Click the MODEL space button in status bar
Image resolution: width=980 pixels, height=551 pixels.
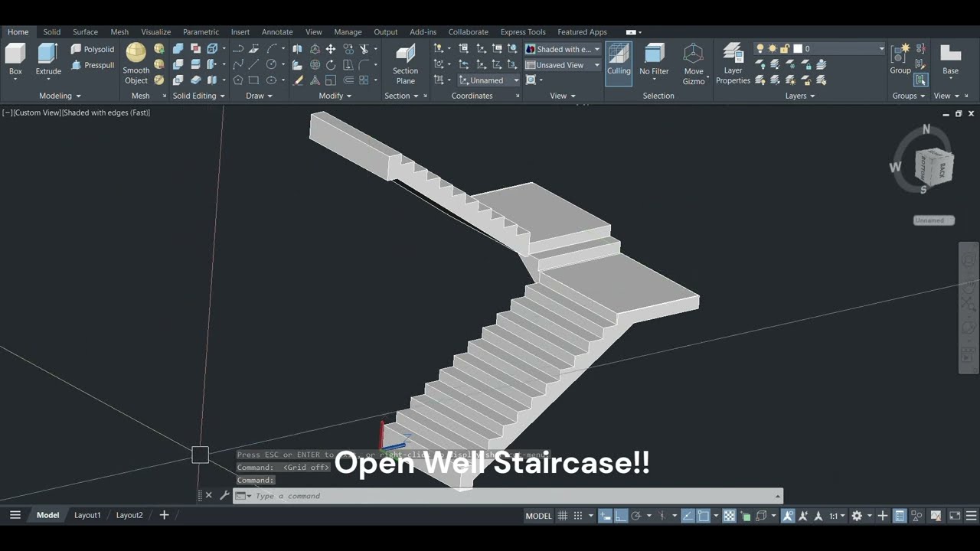pyautogui.click(x=538, y=516)
